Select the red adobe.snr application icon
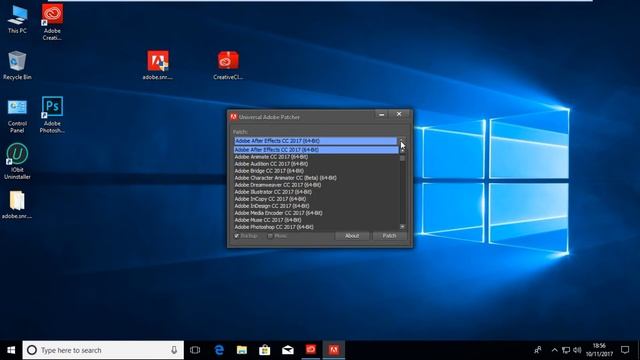The height and width of the screenshot is (360, 640). tap(158, 65)
